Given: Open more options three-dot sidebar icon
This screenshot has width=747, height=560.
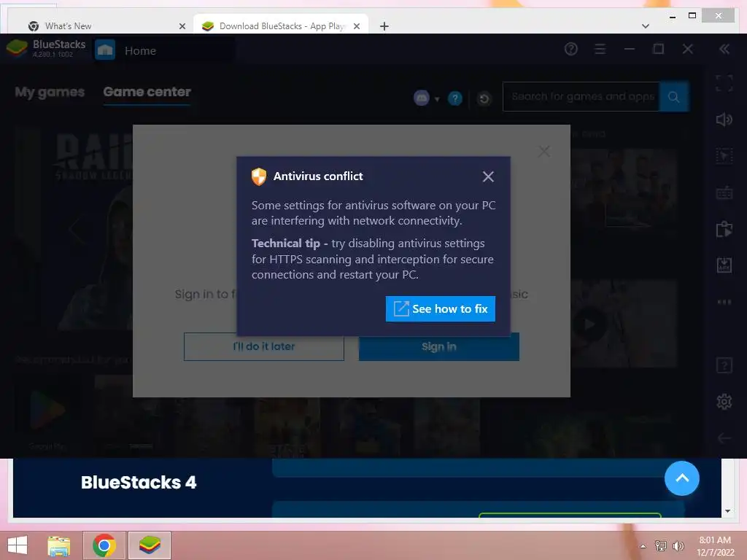Looking at the screenshot, I should [x=724, y=301].
